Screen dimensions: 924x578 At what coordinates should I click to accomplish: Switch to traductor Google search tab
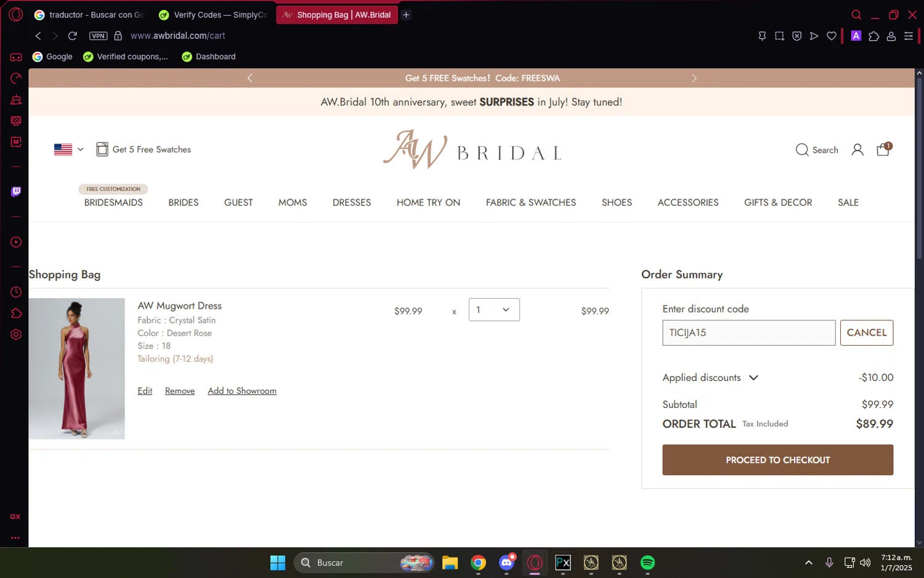click(89, 15)
